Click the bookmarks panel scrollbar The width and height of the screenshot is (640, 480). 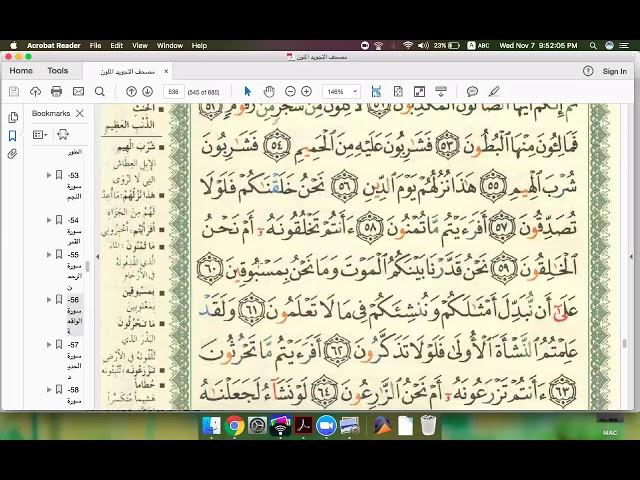(x=87, y=266)
